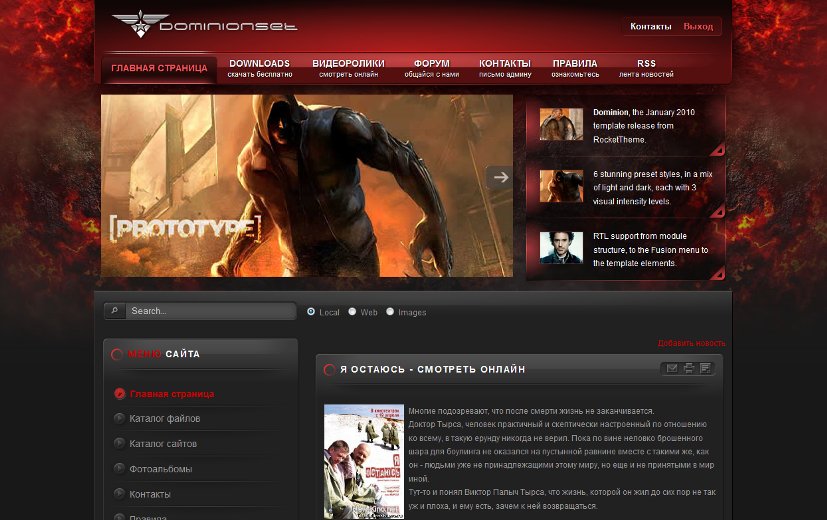Click the corner triangle on RTL support item
This screenshot has width=827, height=520.
tap(717, 273)
